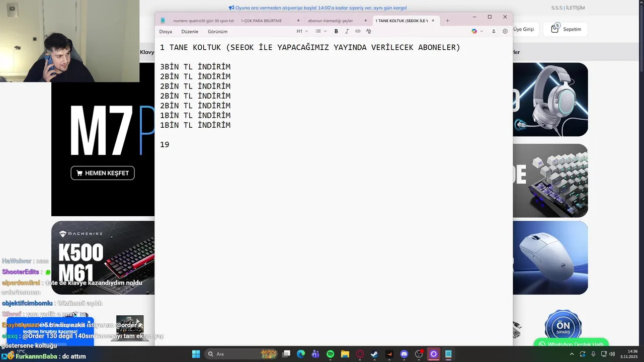Image resolution: width=644 pixels, height=362 pixels.
Task: Insert link using chain icon
Action: pos(358,31)
